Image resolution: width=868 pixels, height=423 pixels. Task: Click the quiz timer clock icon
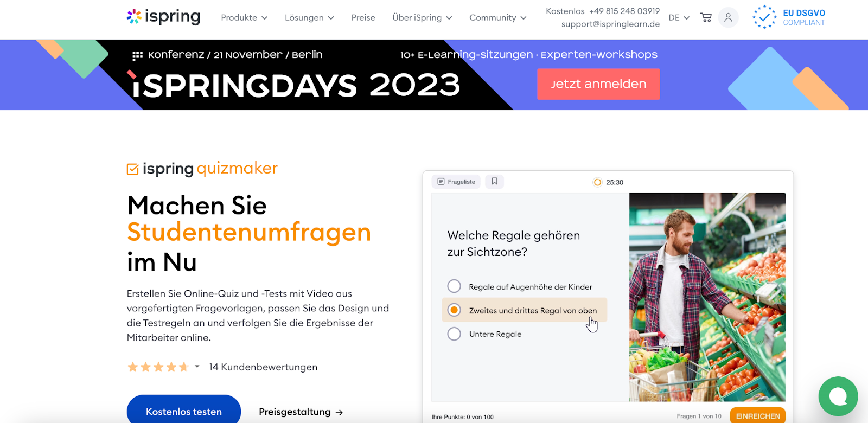coord(597,182)
